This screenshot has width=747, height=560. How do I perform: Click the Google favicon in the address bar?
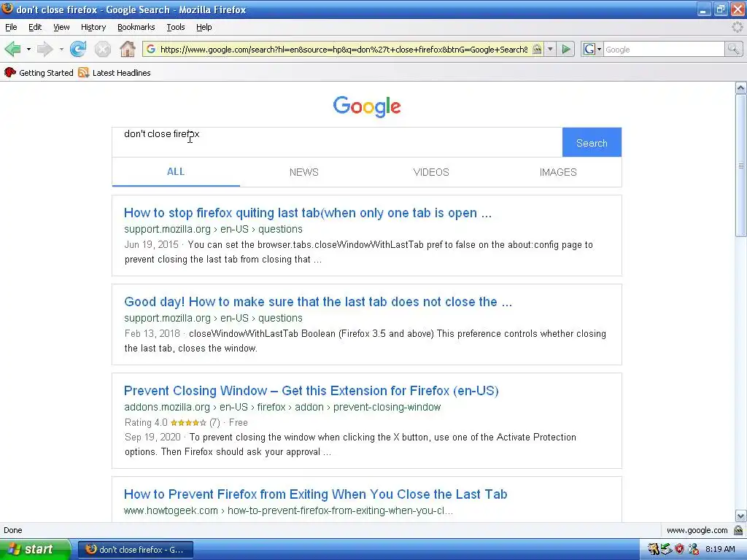[151, 49]
